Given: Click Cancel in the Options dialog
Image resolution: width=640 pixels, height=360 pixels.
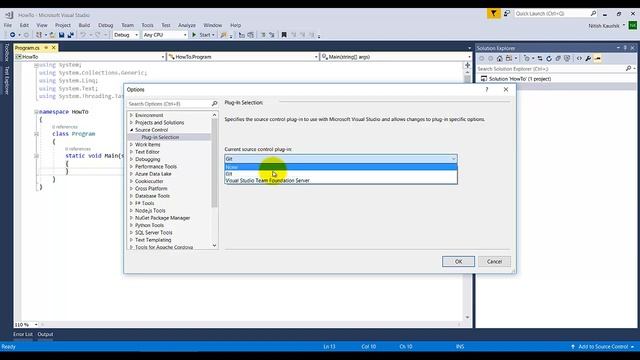Looking at the screenshot, I should 494,262.
